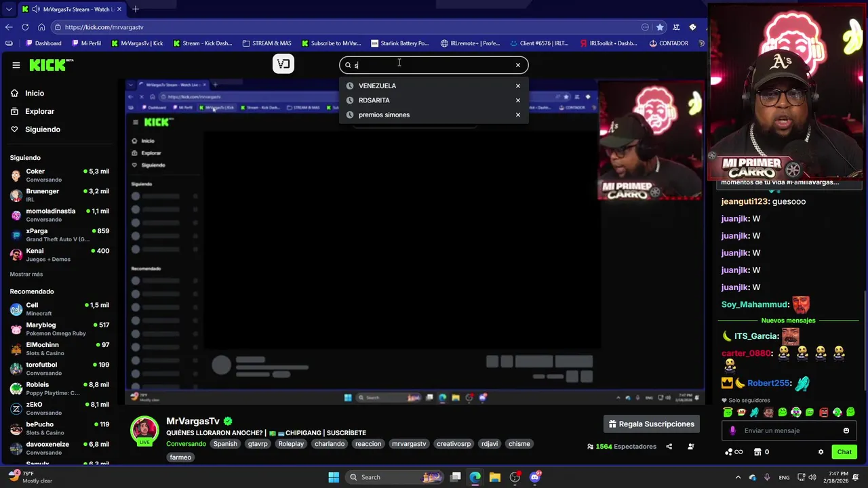This screenshot has width=868, height=488.
Task: Open the STREAM & MAS bookmark folder
Action: pos(267,43)
